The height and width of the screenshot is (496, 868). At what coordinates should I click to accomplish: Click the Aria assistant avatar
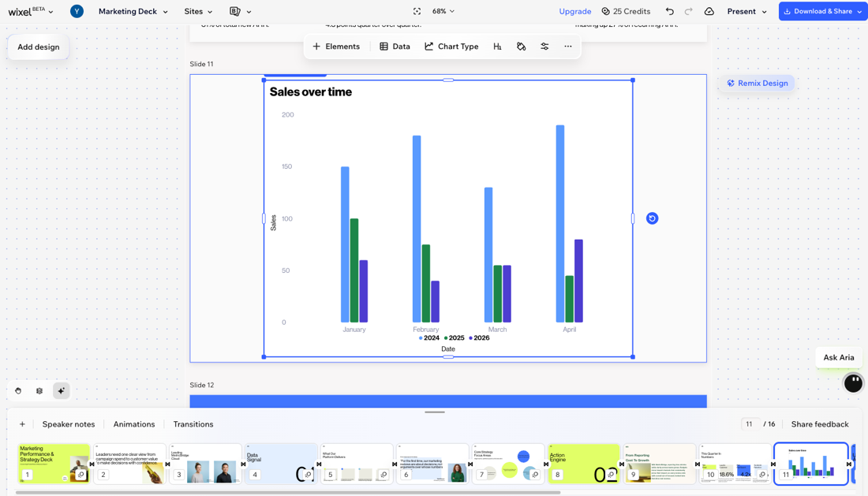point(853,382)
